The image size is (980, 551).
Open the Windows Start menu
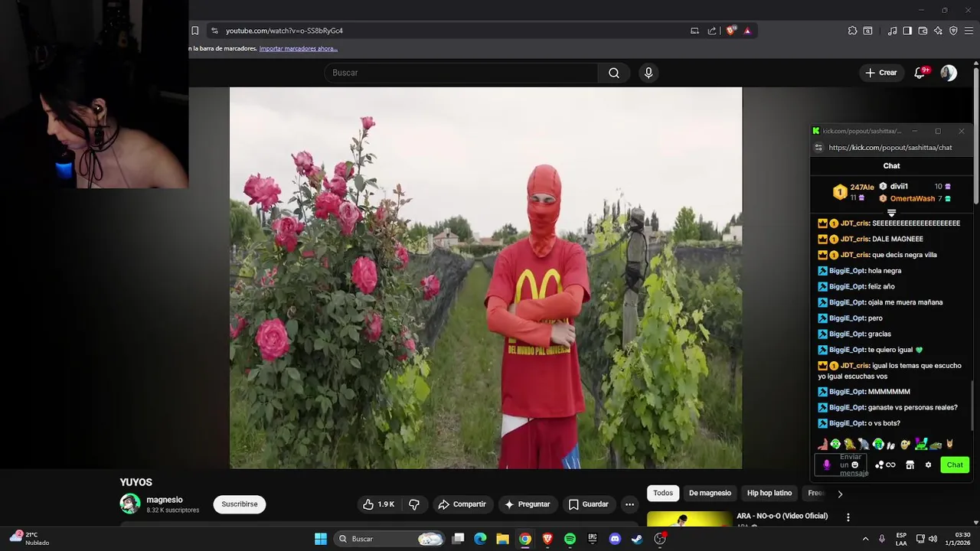(321, 539)
